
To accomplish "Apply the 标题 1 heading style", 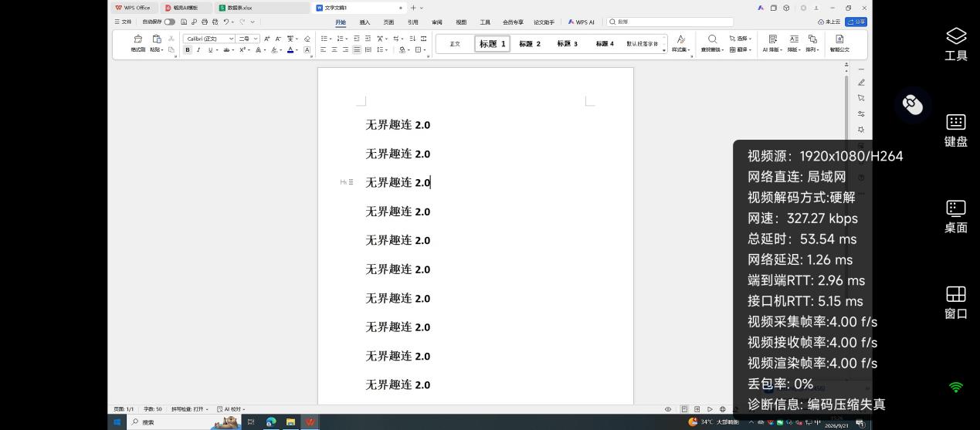I will [492, 44].
